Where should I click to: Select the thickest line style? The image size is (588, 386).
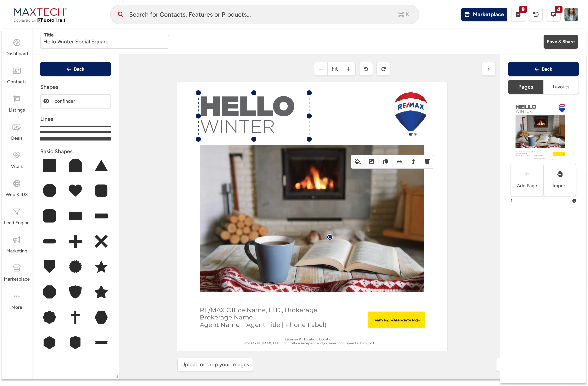(x=75, y=139)
